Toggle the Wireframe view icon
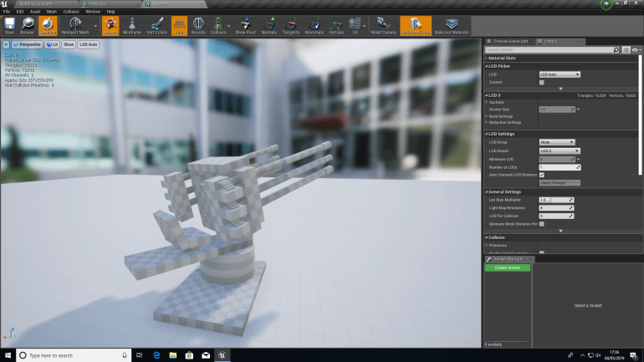The image size is (644, 362). click(x=132, y=26)
